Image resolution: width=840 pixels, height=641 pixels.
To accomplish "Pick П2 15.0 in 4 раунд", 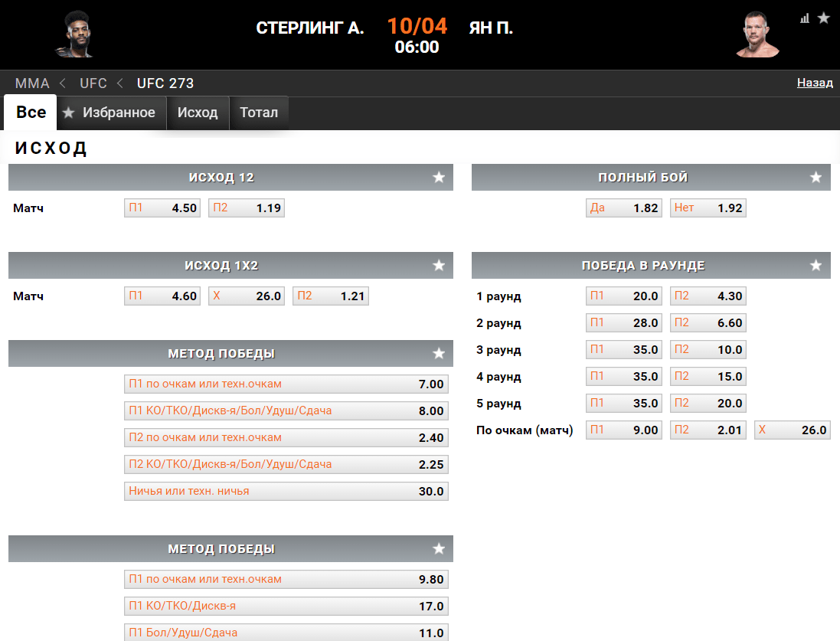I will coord(708,376).
